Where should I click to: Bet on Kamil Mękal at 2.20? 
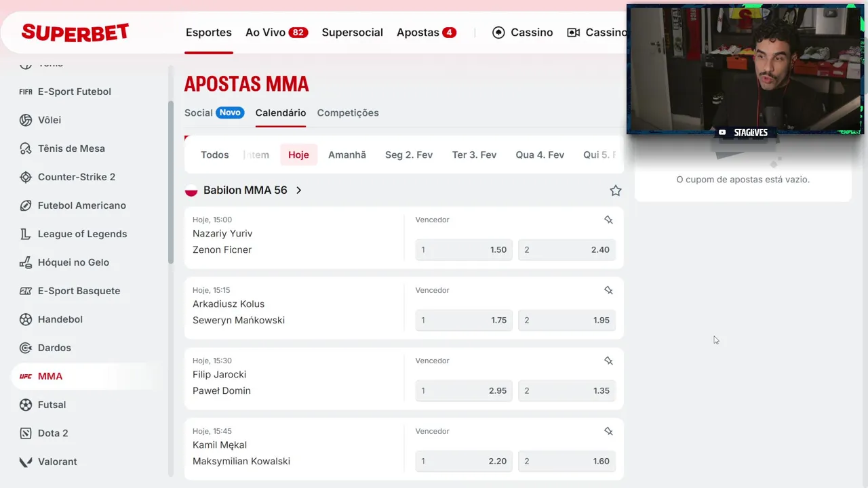(464, 461)
